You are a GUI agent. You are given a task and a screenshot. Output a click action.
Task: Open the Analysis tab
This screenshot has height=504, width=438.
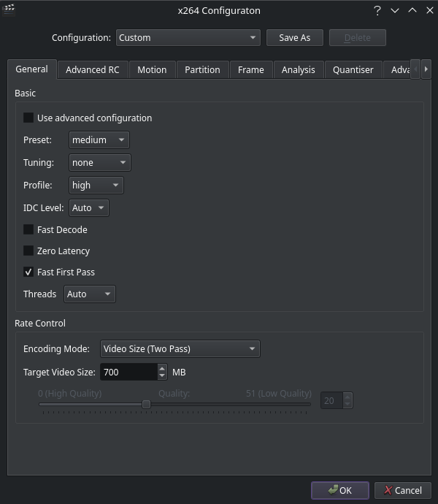[x=299, y=69]
